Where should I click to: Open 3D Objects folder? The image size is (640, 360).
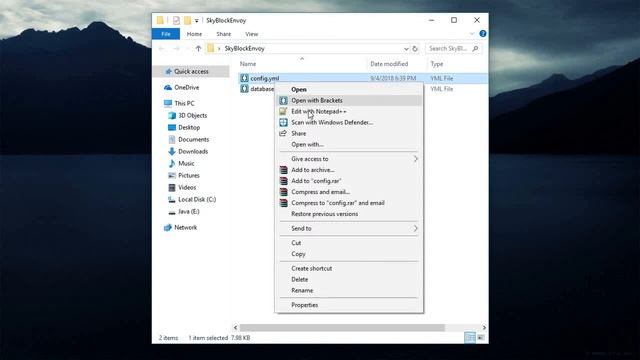pos(192,116)
